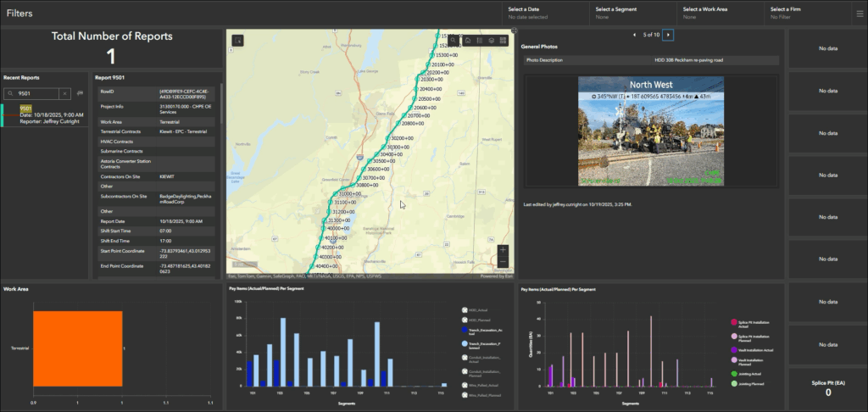Screen dimensions: 868x412
Task: Click the Shift End Time row
Action: [156, 241]
